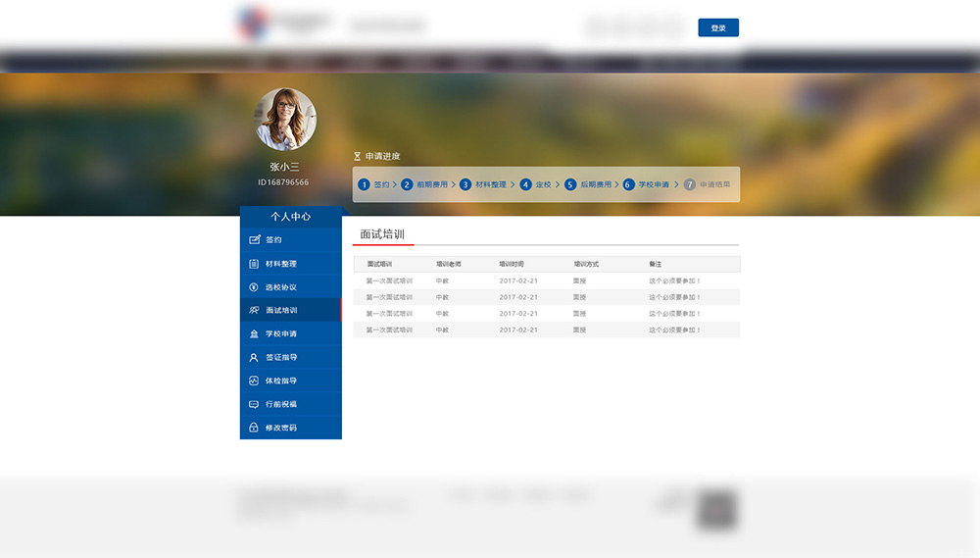The width and height of the screenshot is (980, 558).
Task: Click the step 1 签约 number circle
Action: coord(364,184)
